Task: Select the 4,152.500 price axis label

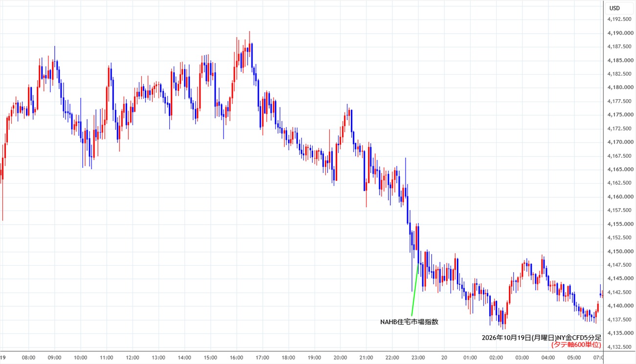Action: [620, 238]
